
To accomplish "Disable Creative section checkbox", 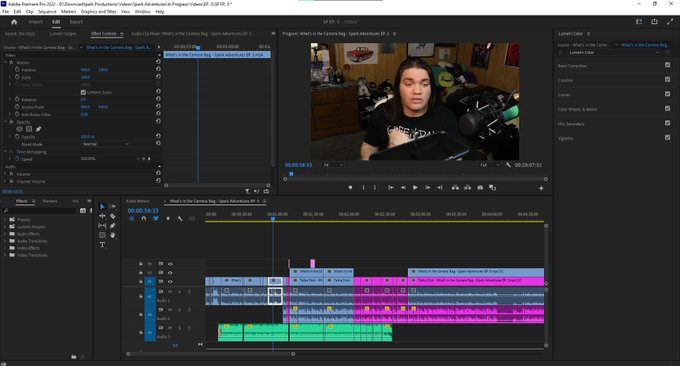I will (x=667, y=79).
